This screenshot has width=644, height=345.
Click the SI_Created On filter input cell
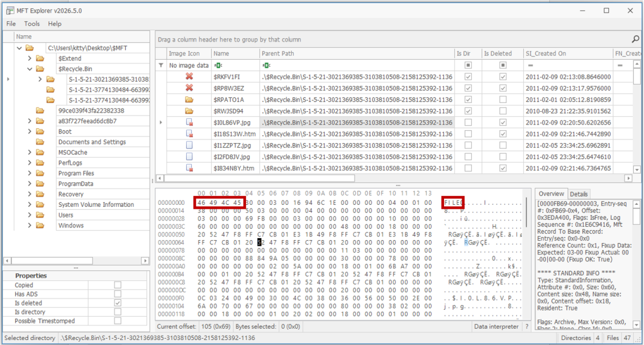[x=568, y=65]
